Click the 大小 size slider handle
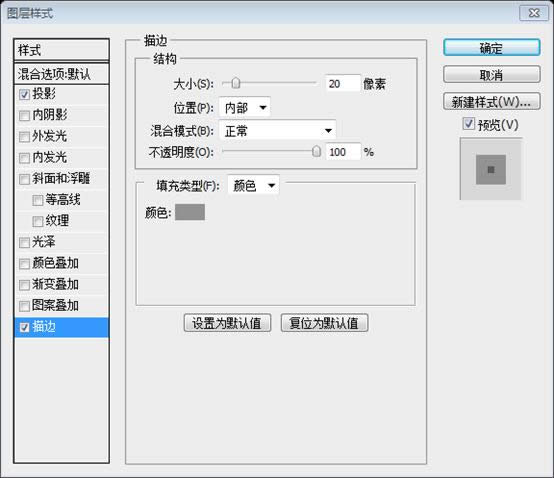 [x=236, y=83]
